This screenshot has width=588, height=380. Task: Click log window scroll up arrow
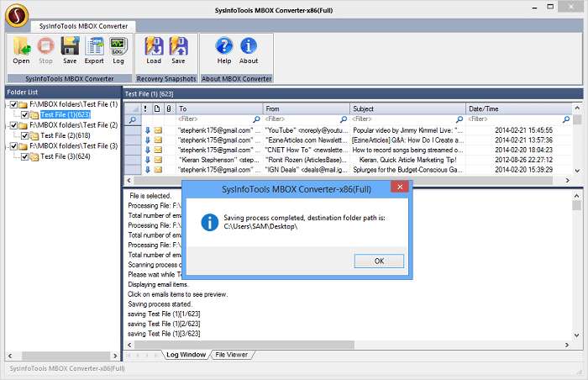[577, 196]
